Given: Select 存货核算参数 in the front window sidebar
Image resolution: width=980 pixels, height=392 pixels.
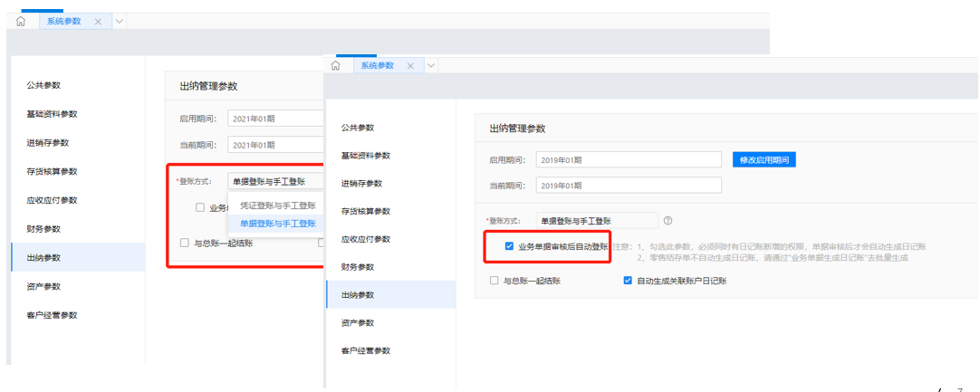Looking at the screenshot, I should tap(365, 211).
